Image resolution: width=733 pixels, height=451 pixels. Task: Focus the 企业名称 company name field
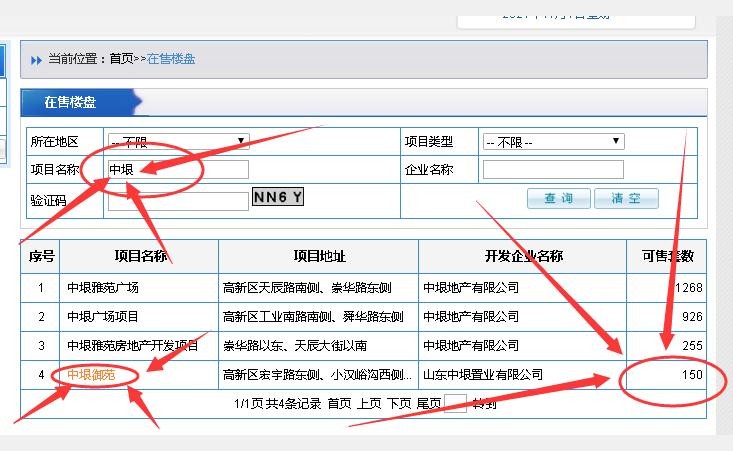(x=552, y=169)
